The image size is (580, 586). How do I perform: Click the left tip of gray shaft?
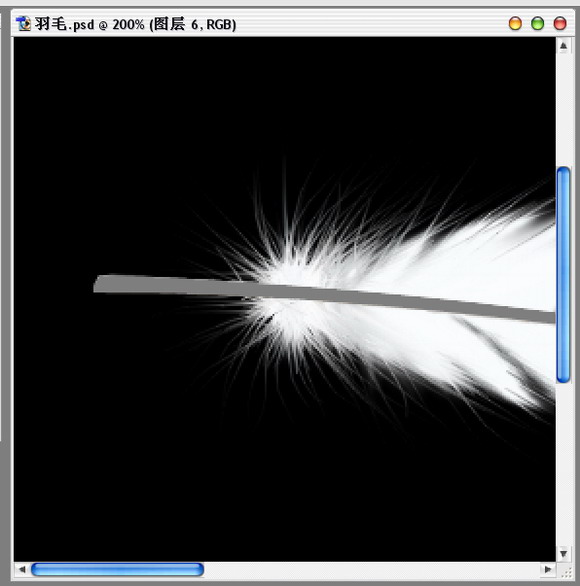click(98, 283)
